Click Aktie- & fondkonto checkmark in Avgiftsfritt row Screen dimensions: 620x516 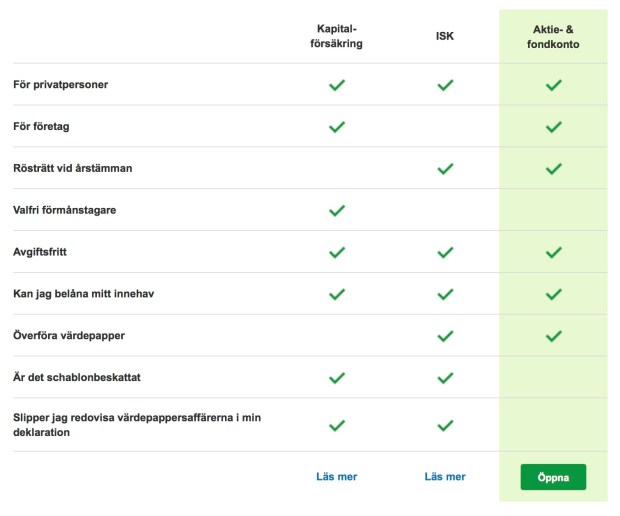[554, 252]
